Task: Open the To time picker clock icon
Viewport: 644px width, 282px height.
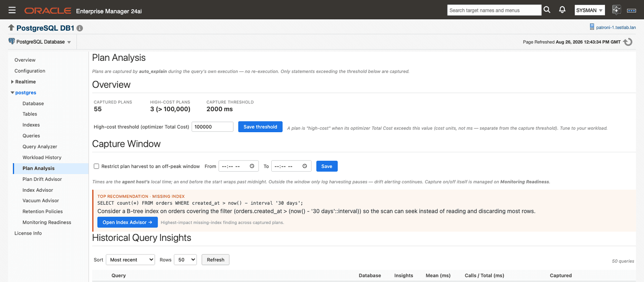Action: point(304,166)
